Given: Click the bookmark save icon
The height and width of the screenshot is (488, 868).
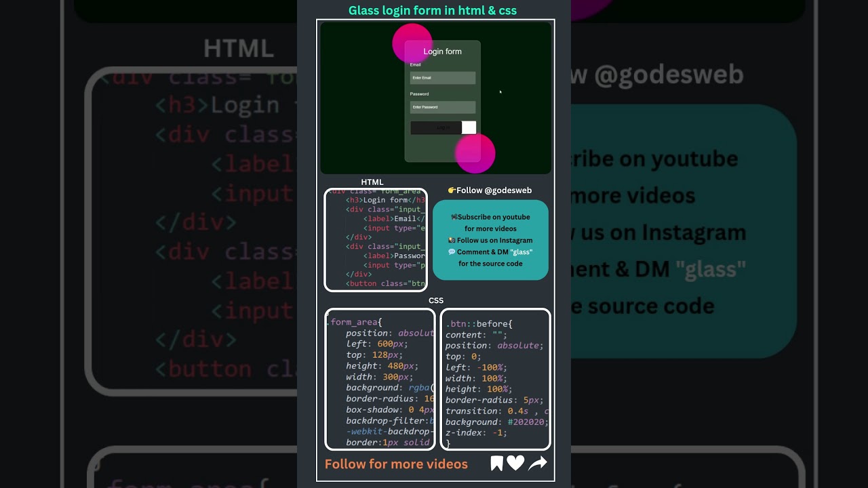Looking at the screenshot, I should [x=497, y=464].
